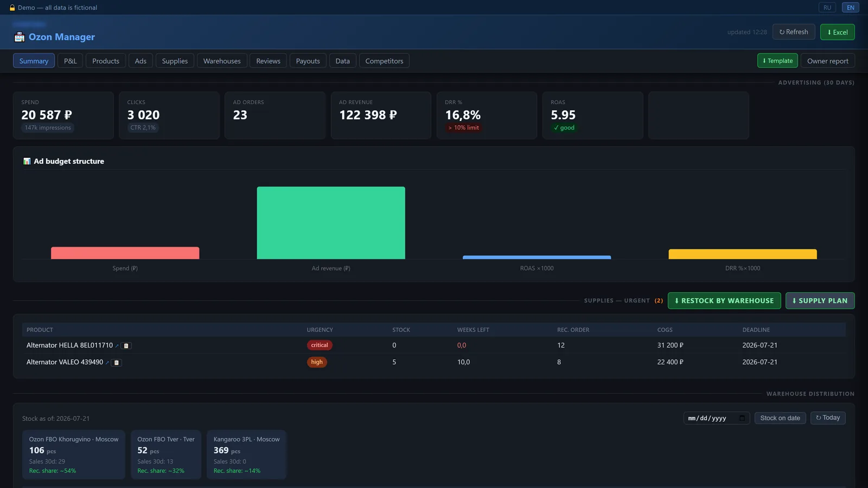Reset the stock date to Today
This screenshot has width=868, height=488.
(x=828, y=418)
